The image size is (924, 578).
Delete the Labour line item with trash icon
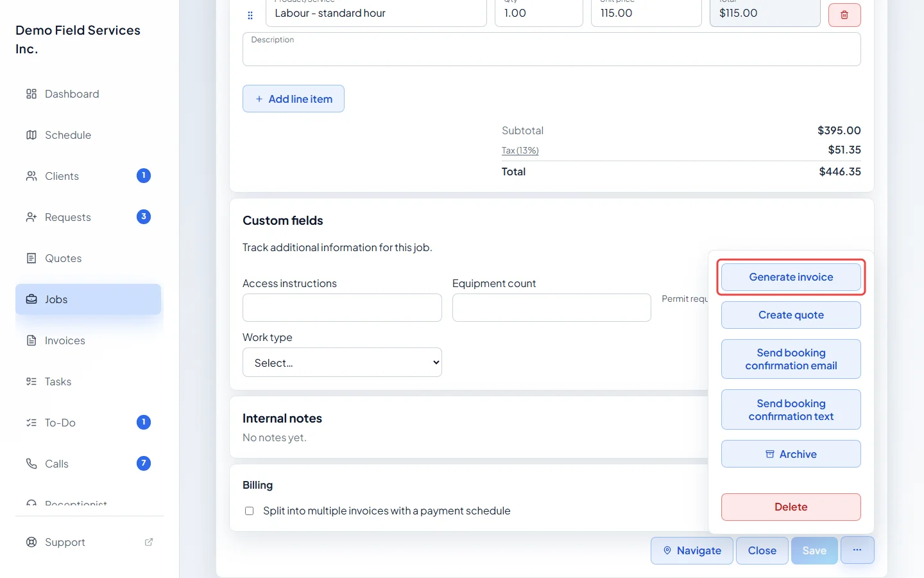[844, 15]
